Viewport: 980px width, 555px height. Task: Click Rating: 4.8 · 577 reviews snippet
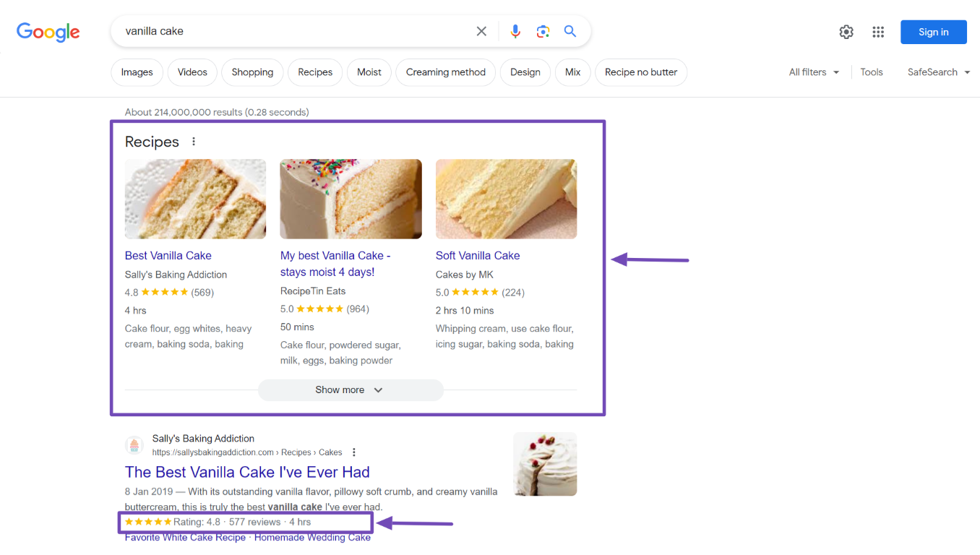(218, 522)
